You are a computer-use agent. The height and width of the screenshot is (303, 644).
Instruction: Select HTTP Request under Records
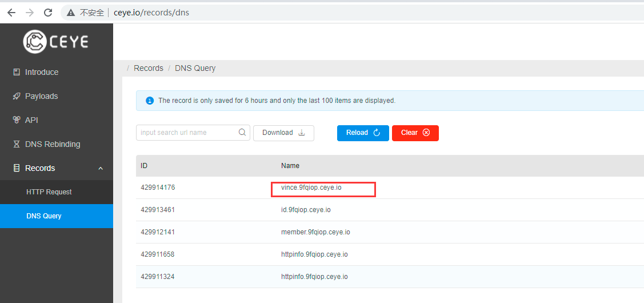(x=49, y=192)
